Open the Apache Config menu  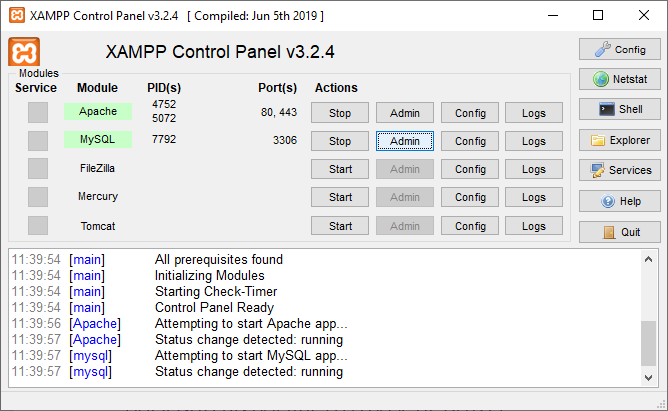pyautogui.click(x=470, y=113)
